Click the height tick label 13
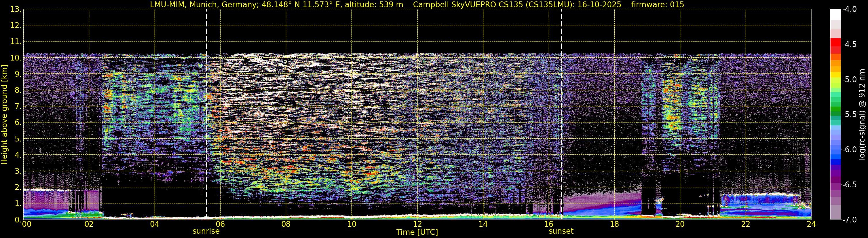 pyautogui.click(x=16, y=10)
